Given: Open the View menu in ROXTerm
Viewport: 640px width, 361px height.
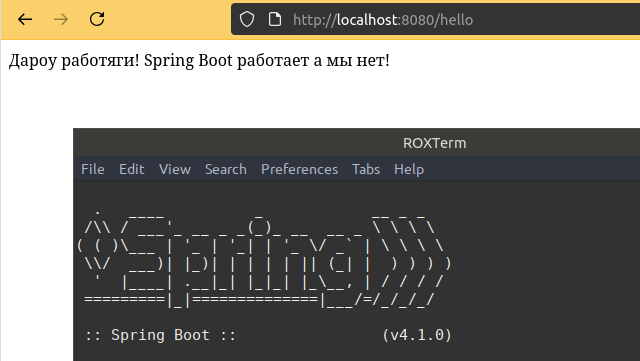Looking at the screenshot, I should [x=175, y=169].
